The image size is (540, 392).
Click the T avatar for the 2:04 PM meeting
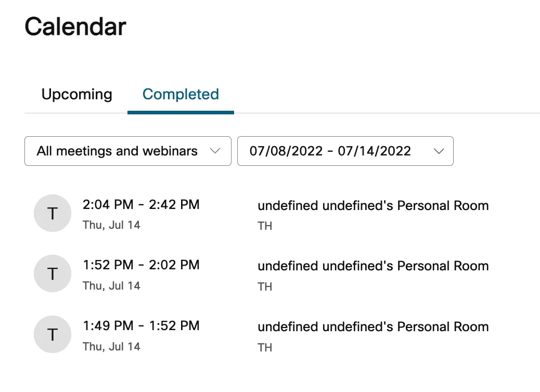[52, 213]
